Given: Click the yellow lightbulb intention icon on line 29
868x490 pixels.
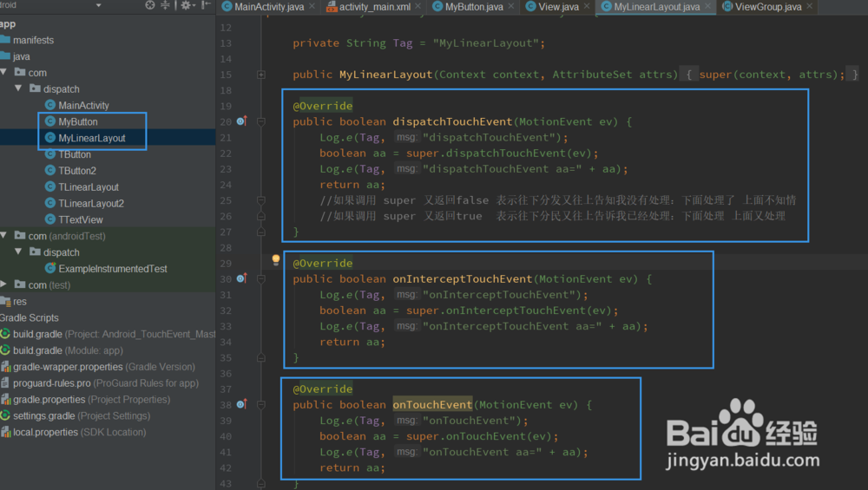Looking at the screenshot, I should 276,260.
